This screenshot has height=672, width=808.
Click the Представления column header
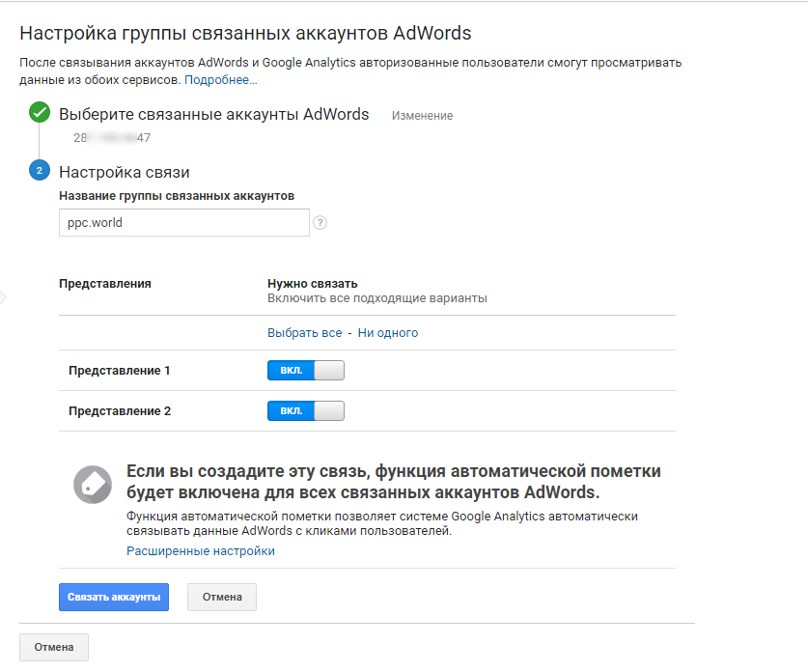[105, 284]
